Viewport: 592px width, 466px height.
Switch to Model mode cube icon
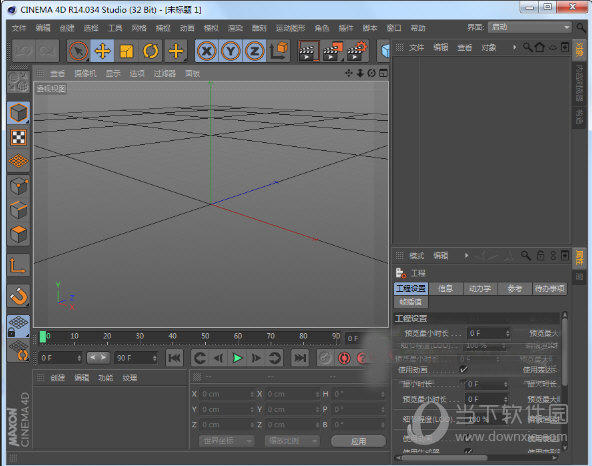click(x=18, y=113)
